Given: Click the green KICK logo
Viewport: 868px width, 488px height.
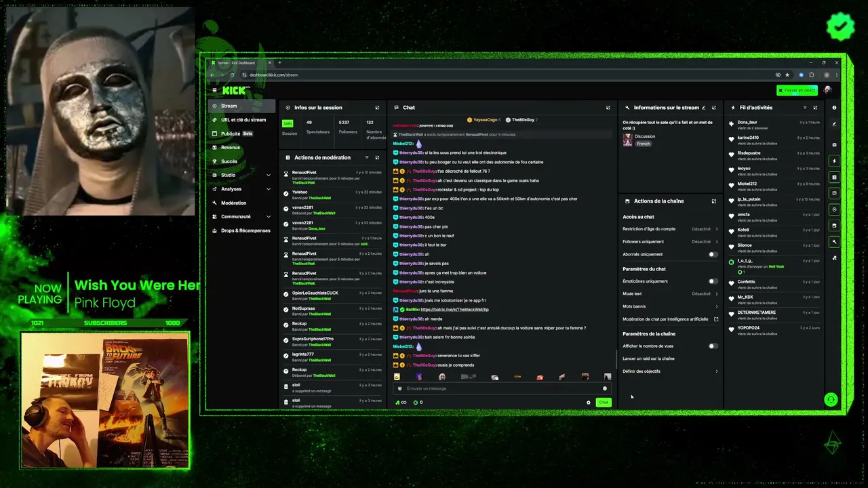Looking at the screenshot, I should coord(234,90).
